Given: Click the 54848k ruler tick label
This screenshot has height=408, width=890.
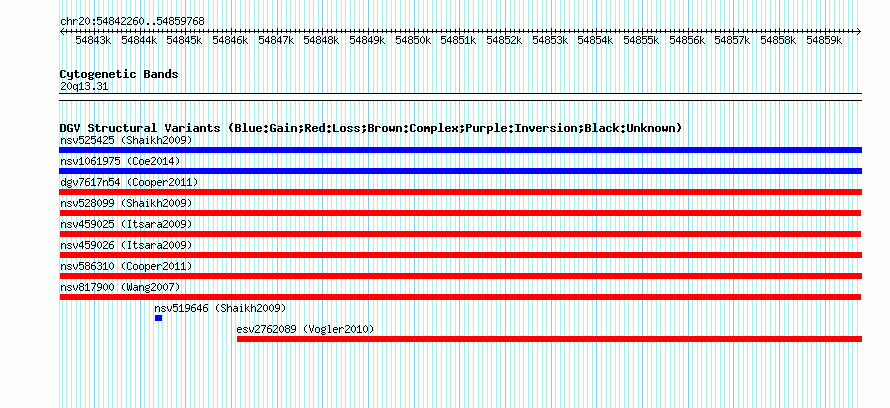Looking at the screenshot, I should coord(321,40).
